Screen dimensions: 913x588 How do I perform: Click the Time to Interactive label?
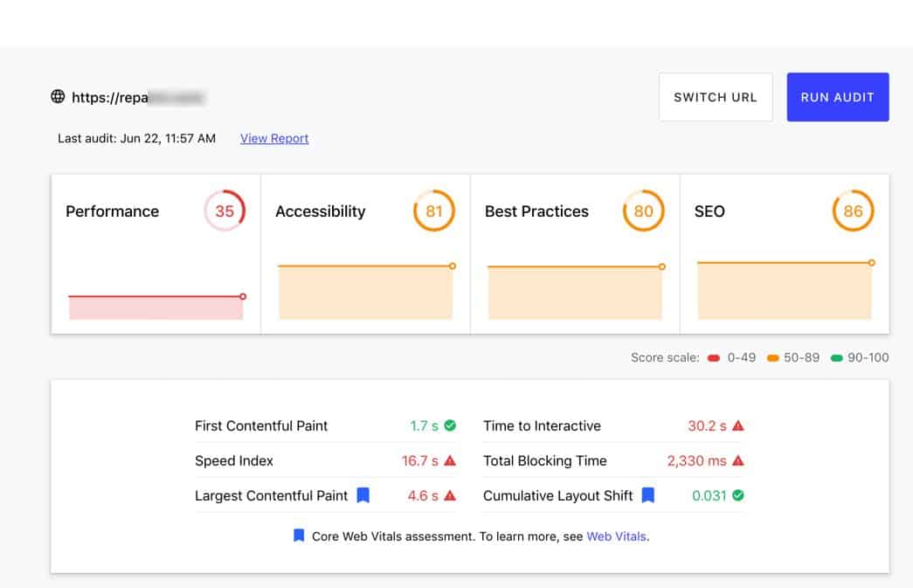(x=542, y=425)
